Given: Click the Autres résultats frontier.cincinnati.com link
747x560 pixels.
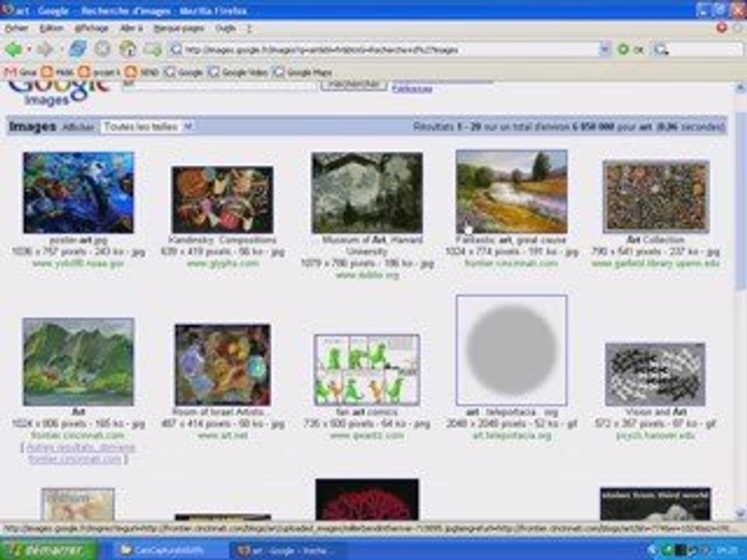Looking at the screenshot, I should pos(78,453).
